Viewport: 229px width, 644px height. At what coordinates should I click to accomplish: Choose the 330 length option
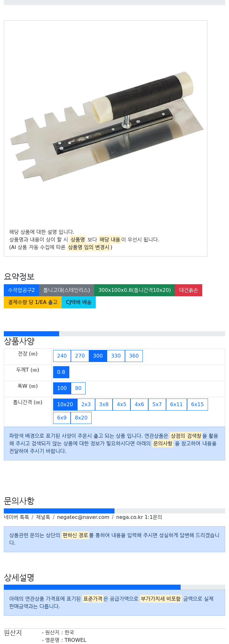[x=116, y=356]
